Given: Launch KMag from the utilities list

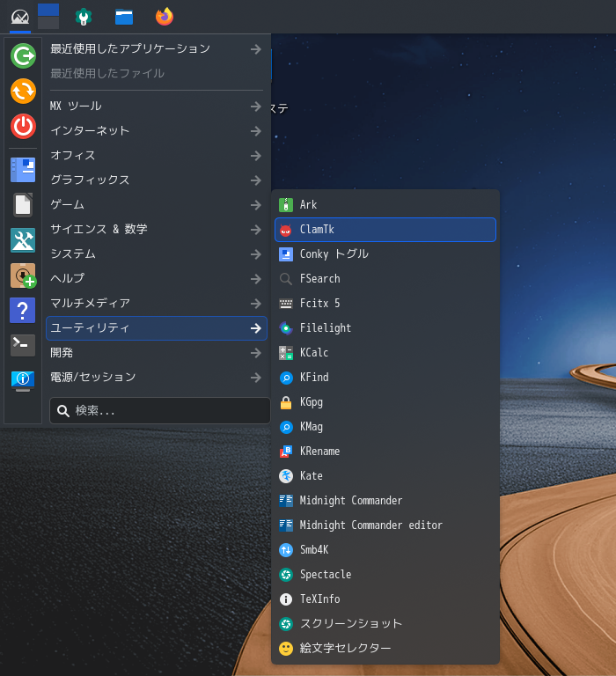Looking at the screenshot, I should click(385, 427).
